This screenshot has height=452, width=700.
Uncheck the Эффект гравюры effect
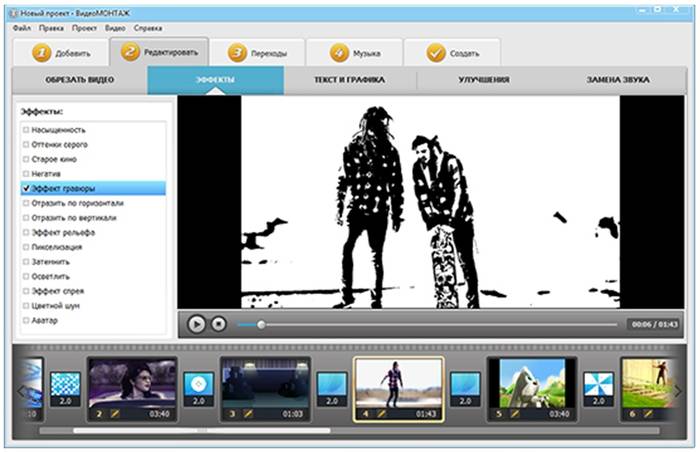click(26, 188)
